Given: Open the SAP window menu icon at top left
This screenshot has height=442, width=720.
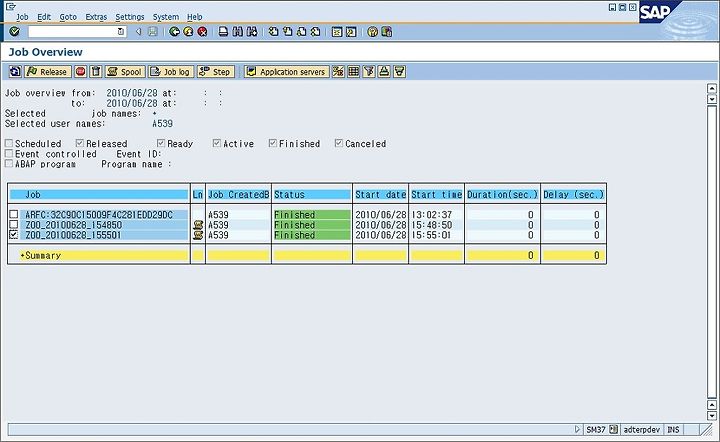Looking at the screenshot, I should click(x=10, y=6).
